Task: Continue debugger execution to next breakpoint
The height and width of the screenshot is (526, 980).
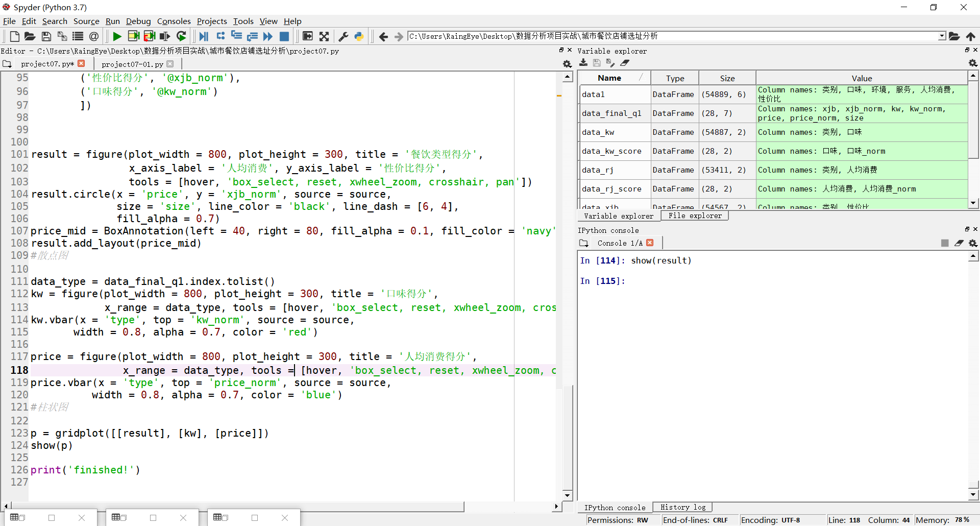Action: pos(268,36)
